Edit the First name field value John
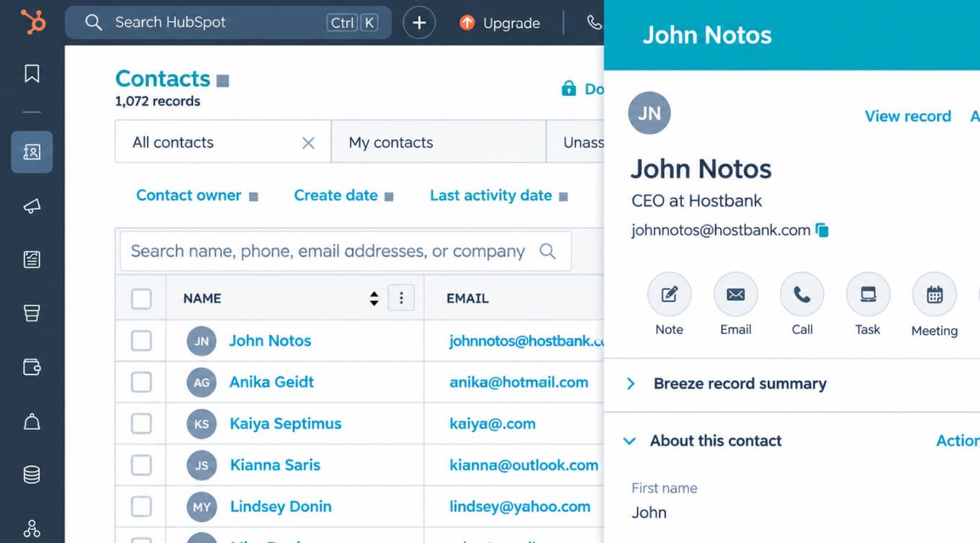980x543 pixels. click(x=649, y=513)
